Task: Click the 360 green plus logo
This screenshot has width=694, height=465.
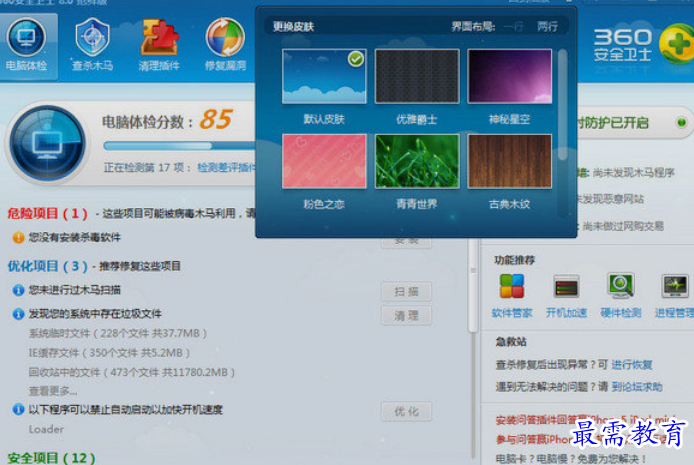Action: coord(676,44)
